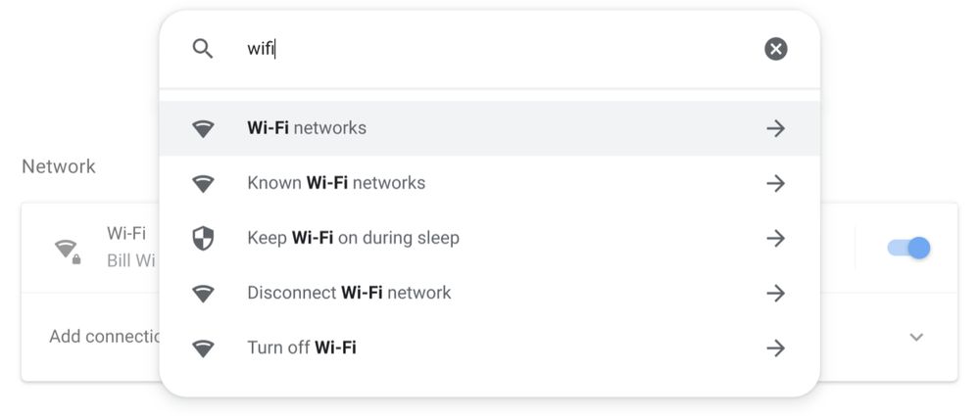Click the arrow on Turn off Wi-Fi result

pyautogui.click(x=775, y=347)
